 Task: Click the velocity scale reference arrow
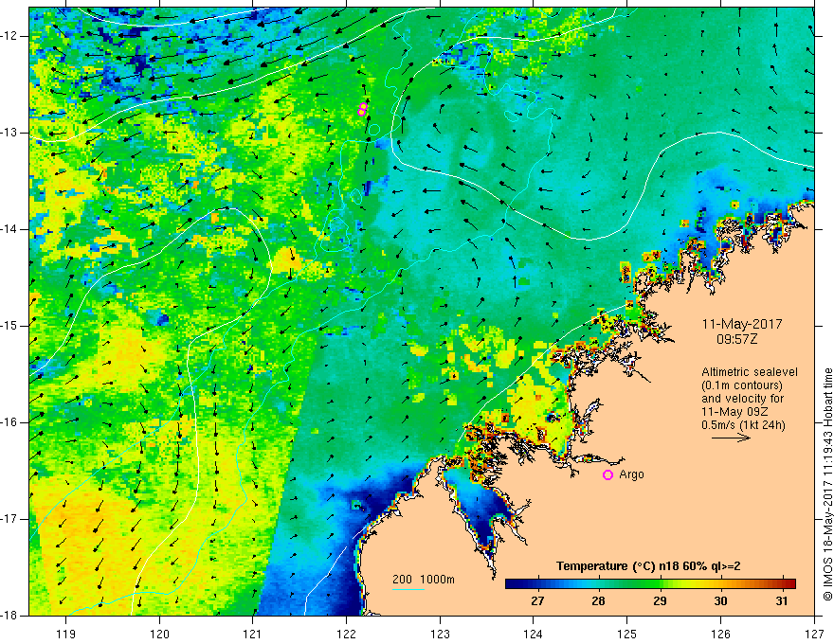click(x=731, y=438)
